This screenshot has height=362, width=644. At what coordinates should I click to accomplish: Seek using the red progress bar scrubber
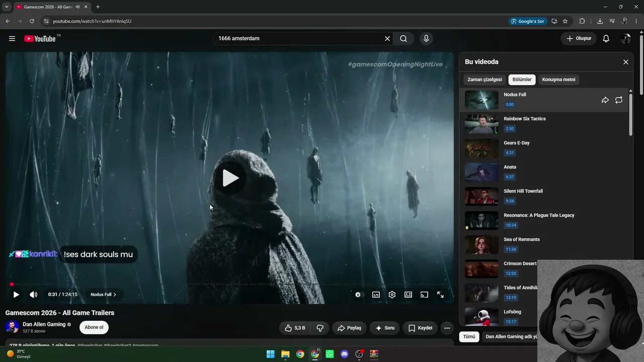pyautogui.click(x=12, y=285)
